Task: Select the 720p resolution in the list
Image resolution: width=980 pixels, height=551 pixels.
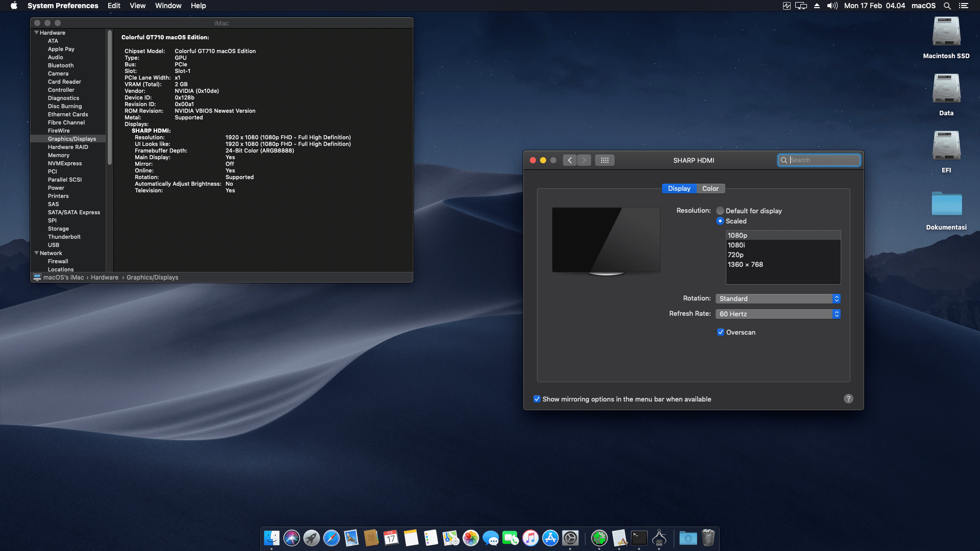Action: click(736, 255)
